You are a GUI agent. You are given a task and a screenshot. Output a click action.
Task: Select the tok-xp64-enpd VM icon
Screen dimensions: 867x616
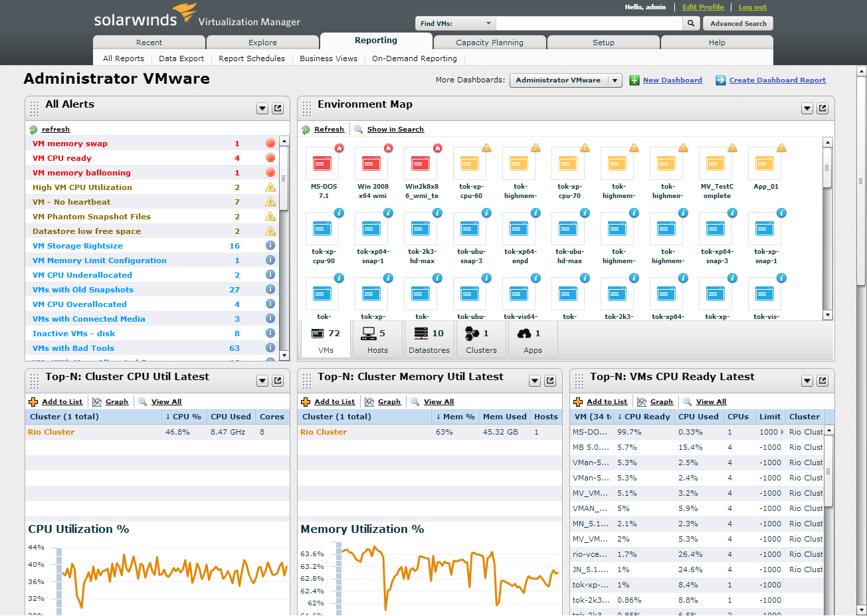pyautogui.click(x=519, y=229)
